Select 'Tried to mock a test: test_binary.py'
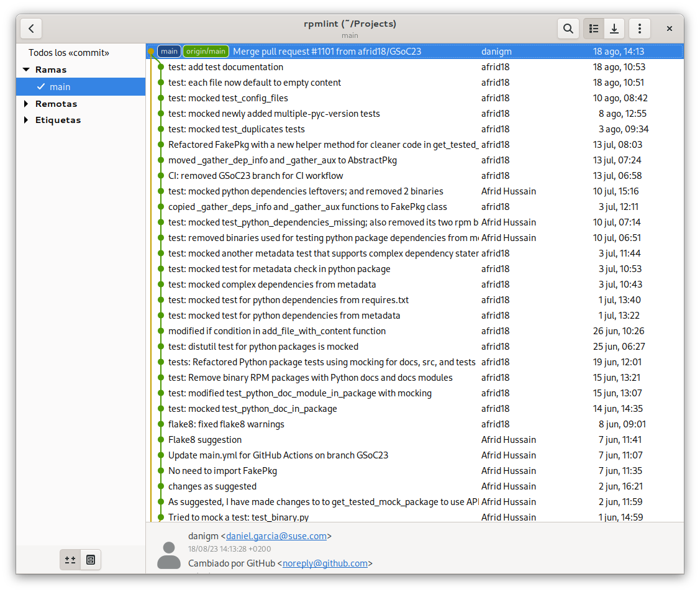This screenshot has width=700, height=592. 415,516
